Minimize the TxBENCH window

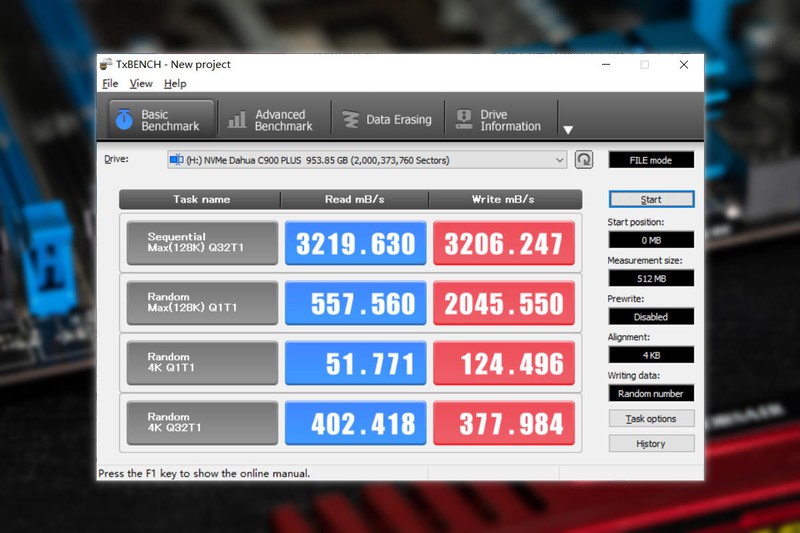[606, 65]
